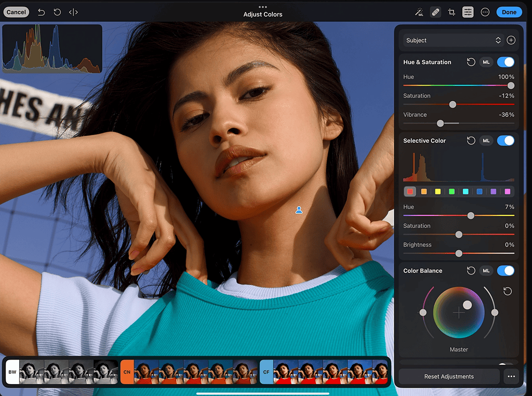Screen dimensions: 532x396
Task: Toggle Color Balance off
Action: point(506,270)
